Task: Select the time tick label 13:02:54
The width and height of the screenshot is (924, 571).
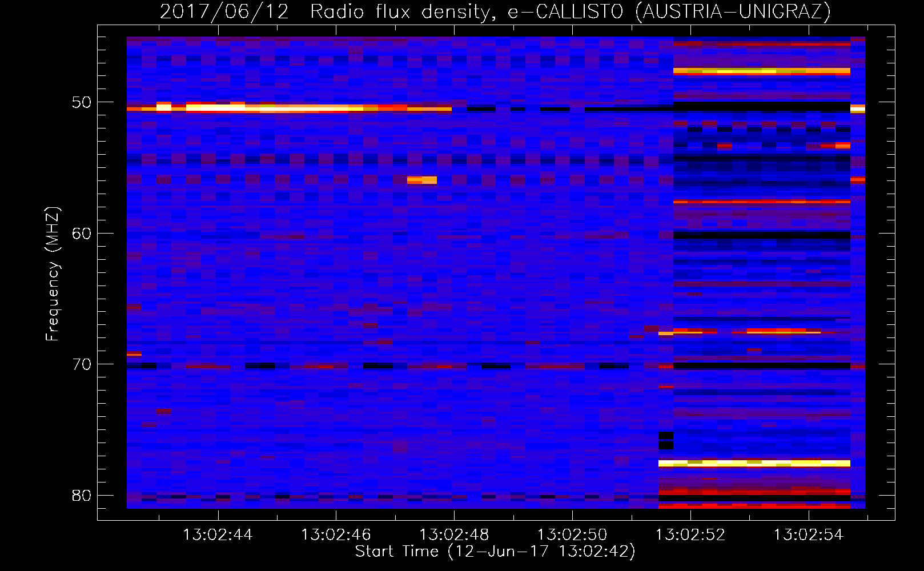Action: click(809, 535)
